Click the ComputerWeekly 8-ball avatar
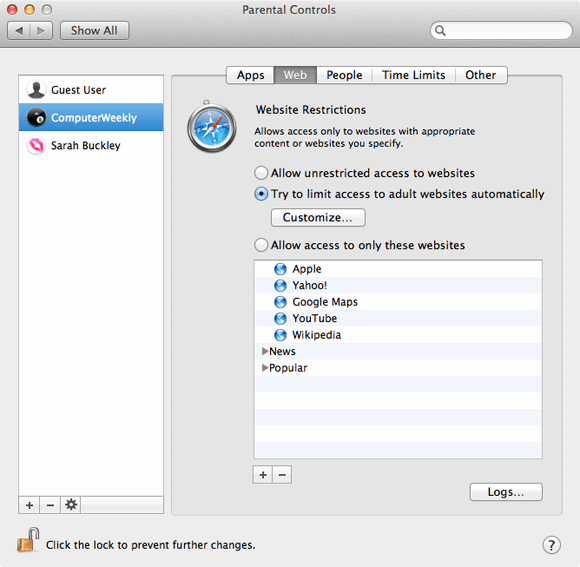 point(36,117)
